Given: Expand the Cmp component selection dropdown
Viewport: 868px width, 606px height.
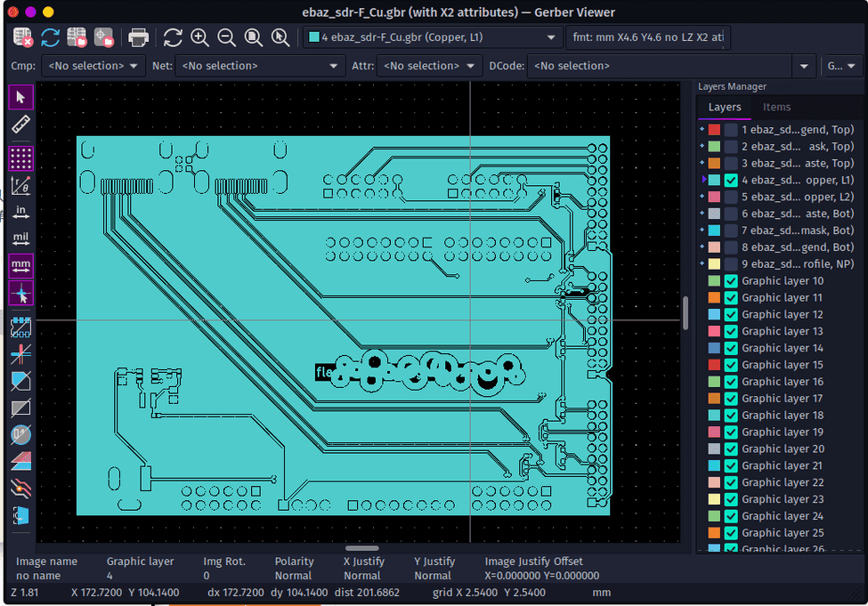Looking at the screenshot, I should point(94,66).
